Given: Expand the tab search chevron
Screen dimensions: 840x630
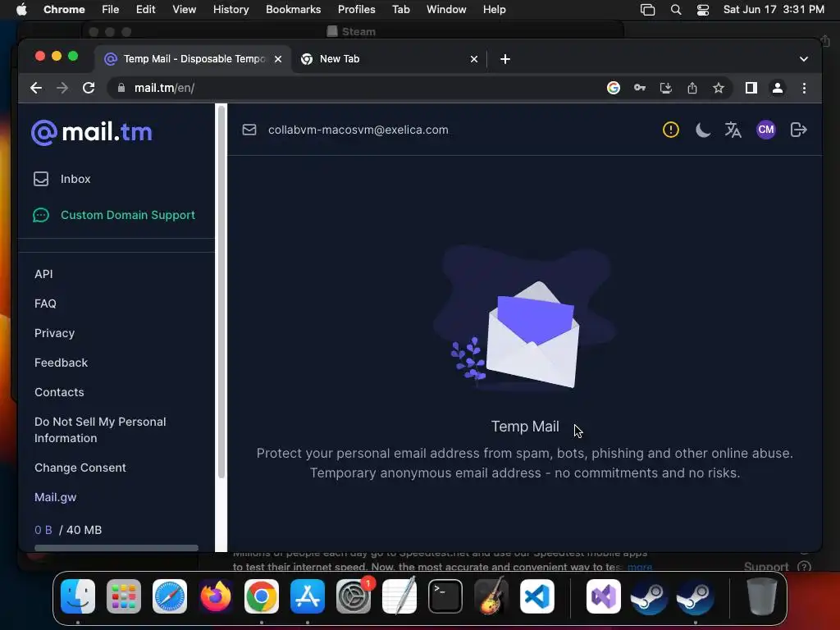Looking at the screenshot, I should (804, 59).
